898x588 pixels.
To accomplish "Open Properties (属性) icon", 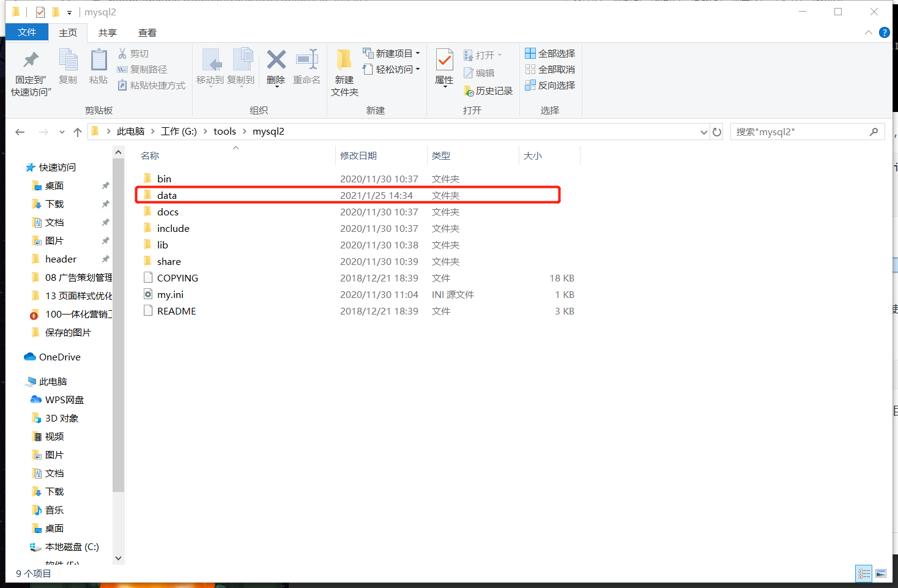I will pos(445,60).
